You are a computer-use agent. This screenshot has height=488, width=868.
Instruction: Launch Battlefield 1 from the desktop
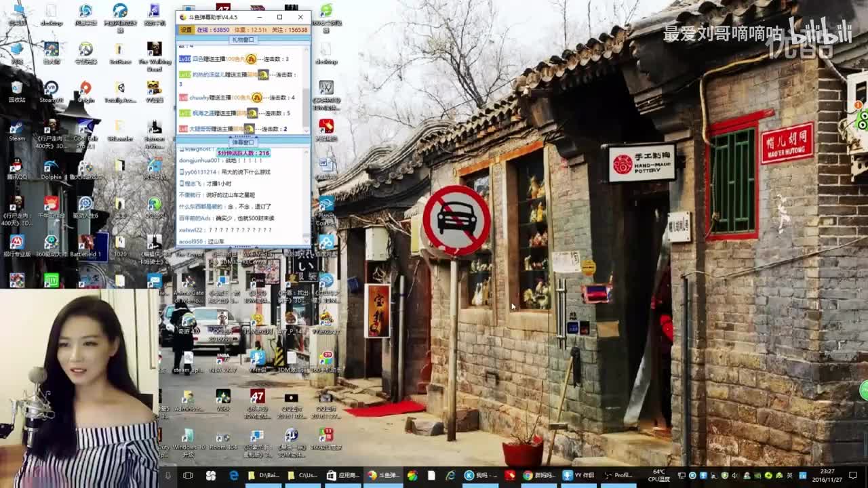point(85,245)
